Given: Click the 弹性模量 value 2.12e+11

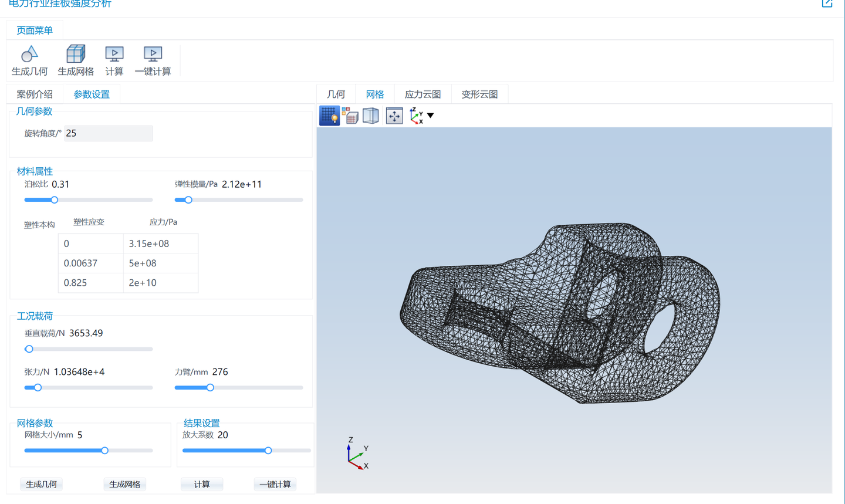Looking at the screenshot, I should point(242,184).
